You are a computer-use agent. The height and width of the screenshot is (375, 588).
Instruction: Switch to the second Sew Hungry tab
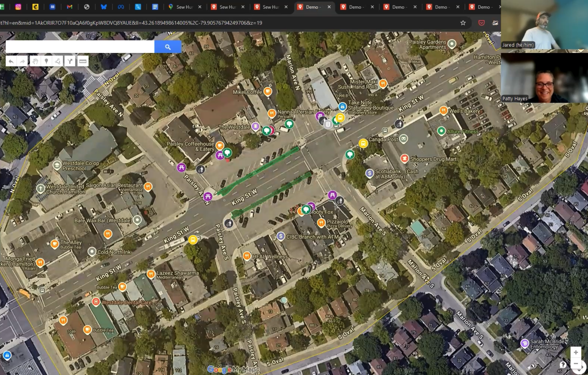(228, 7)
